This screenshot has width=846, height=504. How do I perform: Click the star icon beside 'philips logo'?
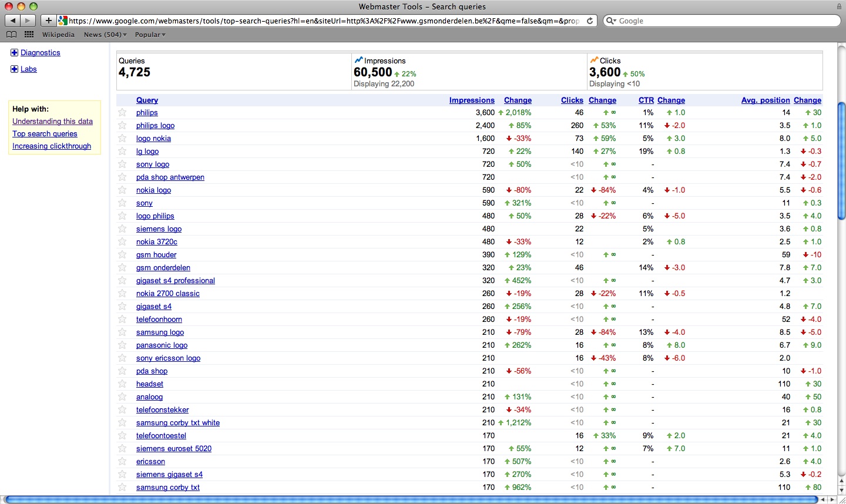pos(122,125)
